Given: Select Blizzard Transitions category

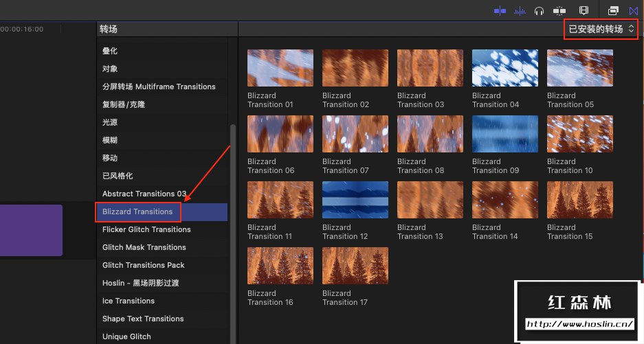Looking at the screenshot, I should point(162,211).
